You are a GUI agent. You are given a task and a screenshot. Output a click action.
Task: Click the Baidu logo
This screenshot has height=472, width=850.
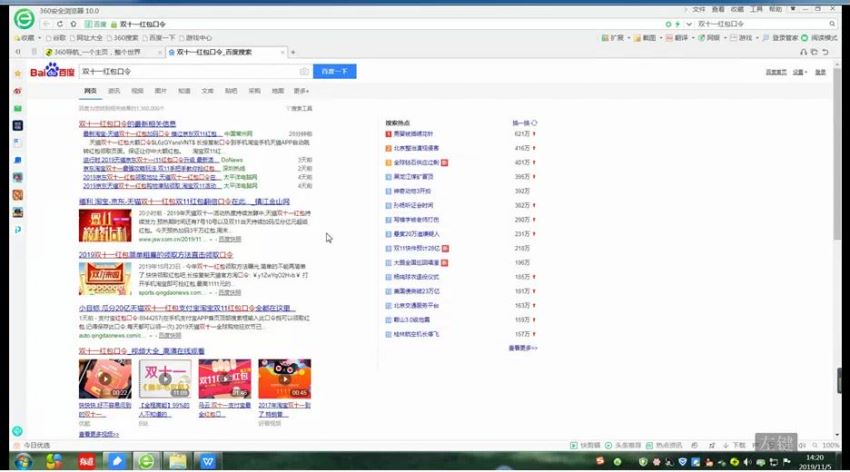point(52,70)
